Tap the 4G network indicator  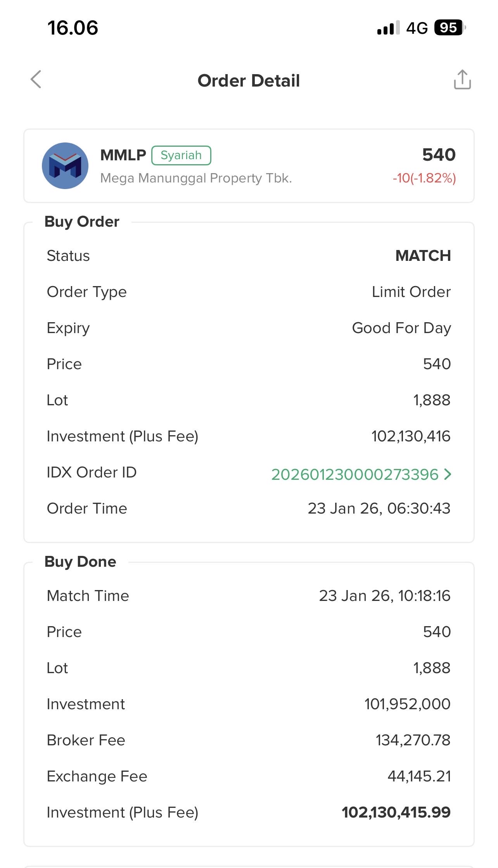(x=417, y=28)
